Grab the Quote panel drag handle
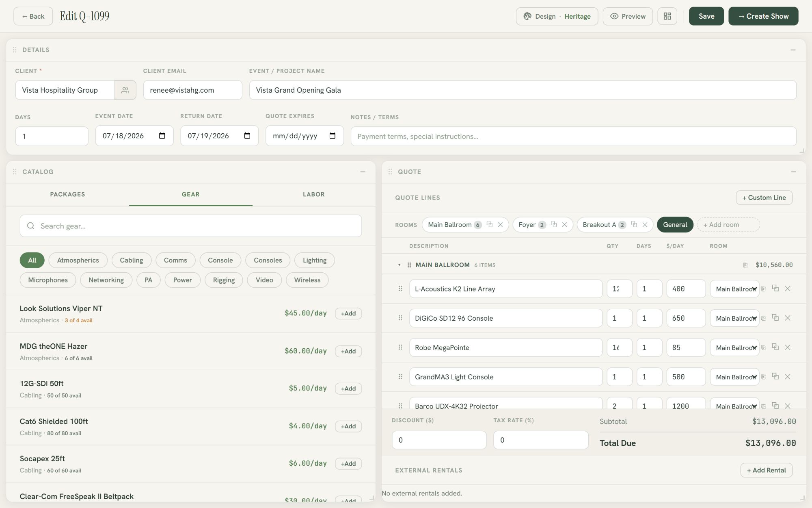This screenshot has height=508, width=812. (390, 172)
